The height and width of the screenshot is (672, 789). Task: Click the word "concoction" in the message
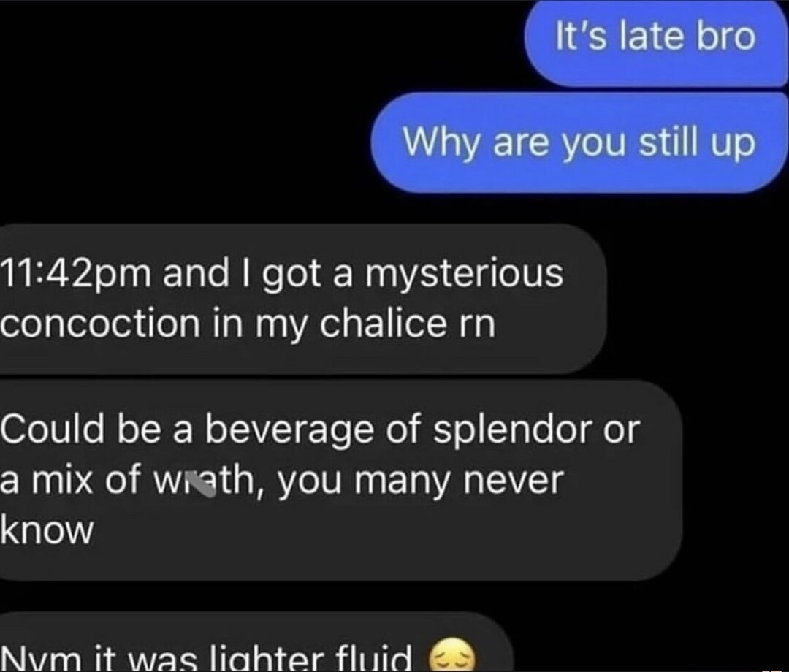99,324
